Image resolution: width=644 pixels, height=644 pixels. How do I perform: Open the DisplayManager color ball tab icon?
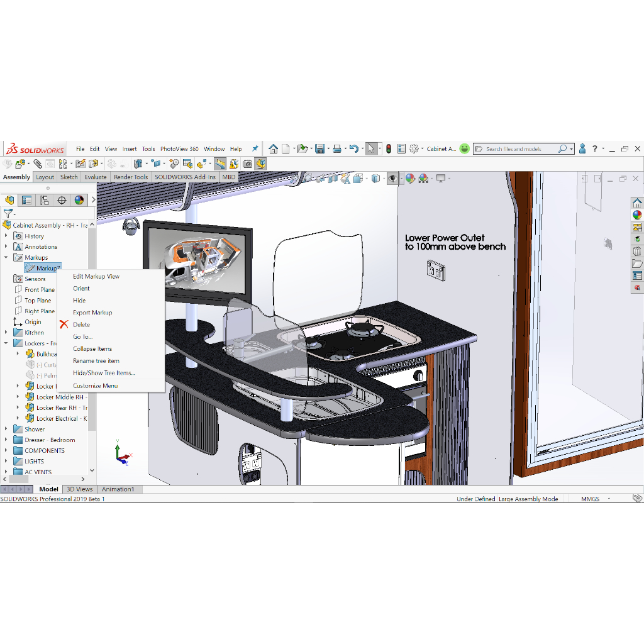pyautogui.click(x=79, y=200)
